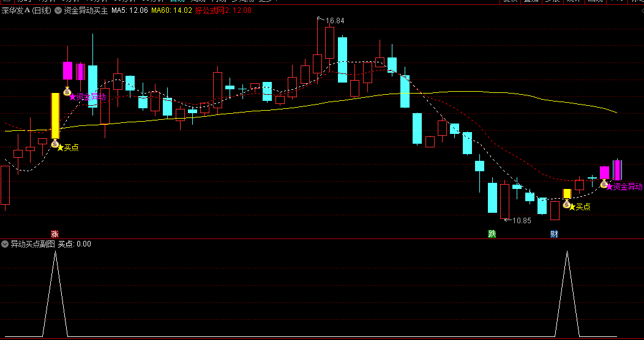The width and height of the screenshot is (644, 340).
Task: Select the red candle bottoming at 10.85
Action: click(x=504, y=201)
